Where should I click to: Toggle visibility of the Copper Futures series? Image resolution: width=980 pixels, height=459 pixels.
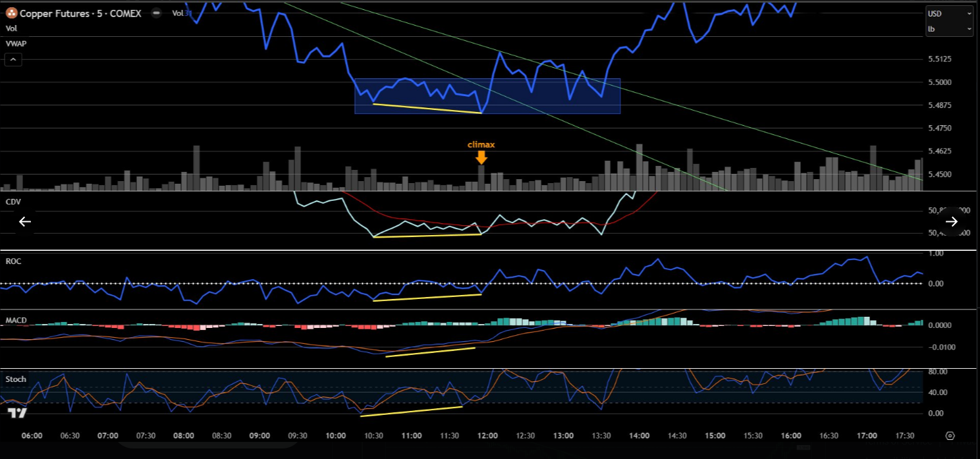tap(156, 13)
